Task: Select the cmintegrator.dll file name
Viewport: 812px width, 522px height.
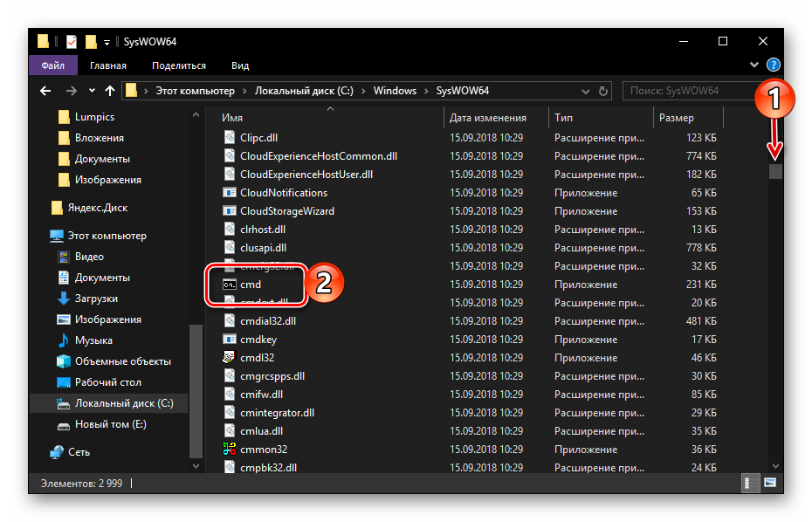Action: tap(277, 413)
